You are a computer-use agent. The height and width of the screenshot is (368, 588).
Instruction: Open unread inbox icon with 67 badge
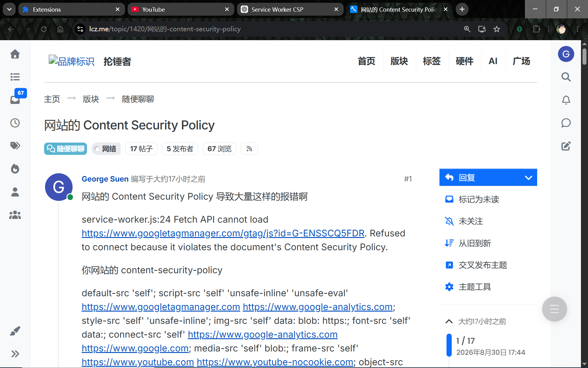click(15, 100)
